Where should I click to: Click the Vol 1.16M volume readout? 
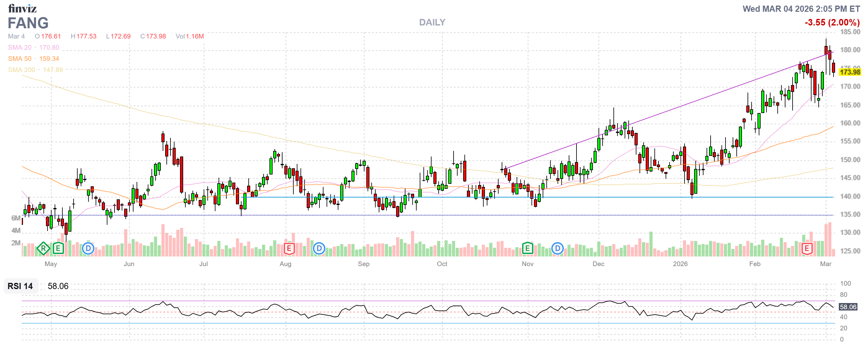(x=189, y=36)
